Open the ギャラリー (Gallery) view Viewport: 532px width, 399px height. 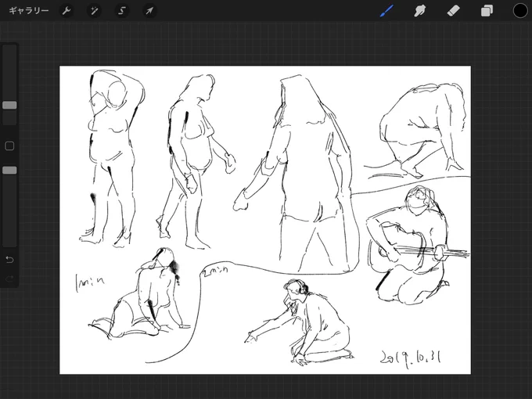point(29,11)
